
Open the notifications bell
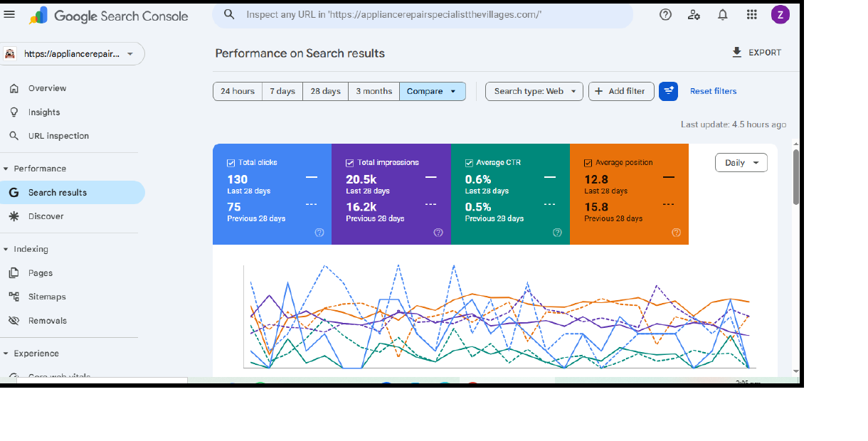723,14
